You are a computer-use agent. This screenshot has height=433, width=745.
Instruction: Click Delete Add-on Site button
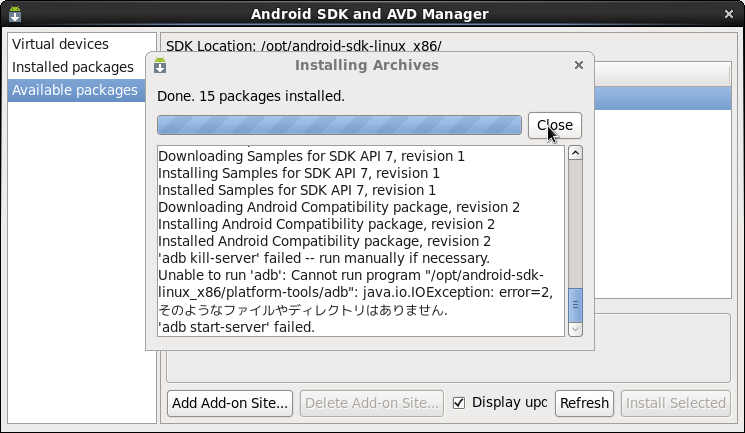(x=372, y=403)
